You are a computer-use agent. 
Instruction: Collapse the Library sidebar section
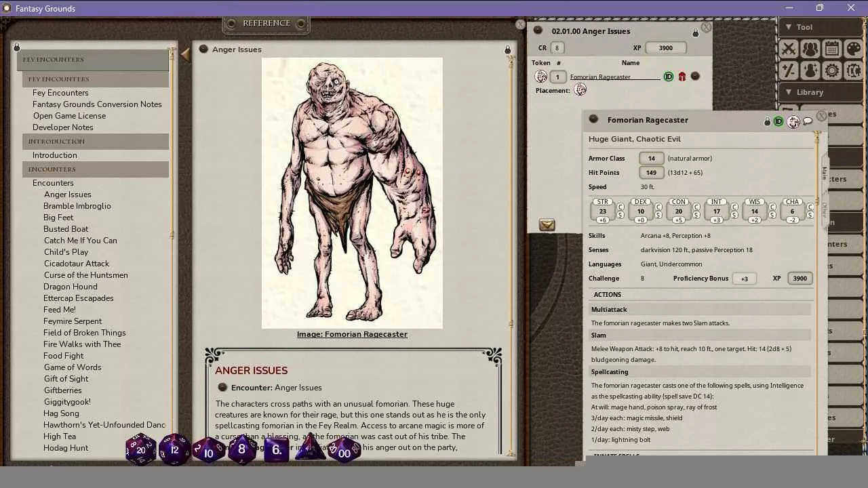point(821,92)
